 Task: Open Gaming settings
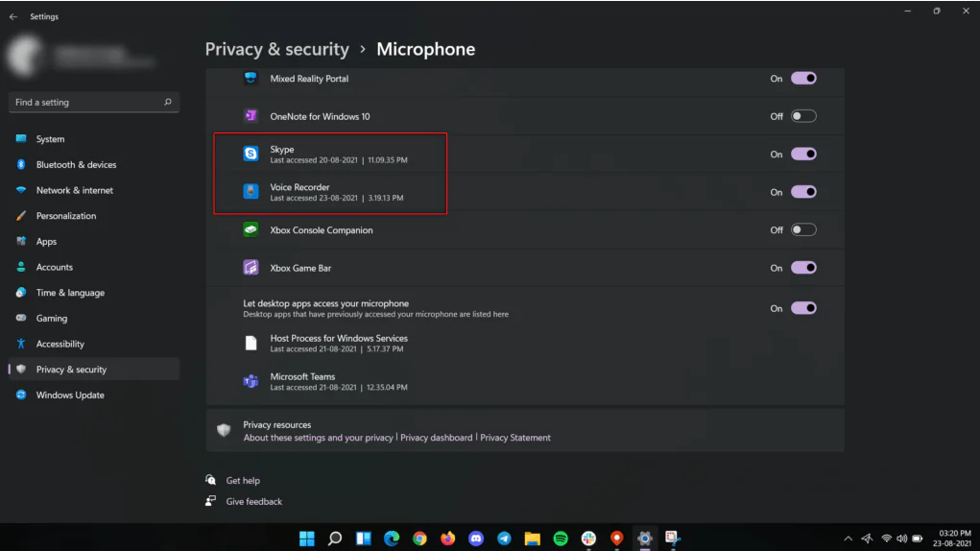[94, 318]
